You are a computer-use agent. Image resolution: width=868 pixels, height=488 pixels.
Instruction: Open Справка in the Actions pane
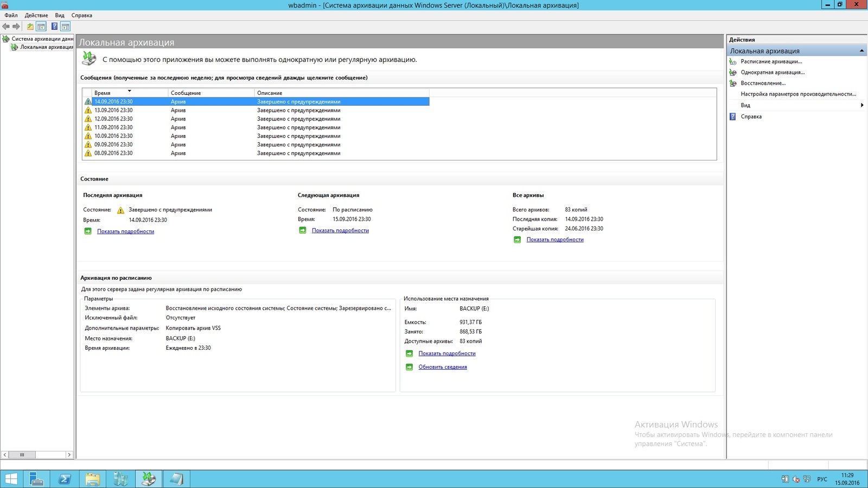(751, 117)
